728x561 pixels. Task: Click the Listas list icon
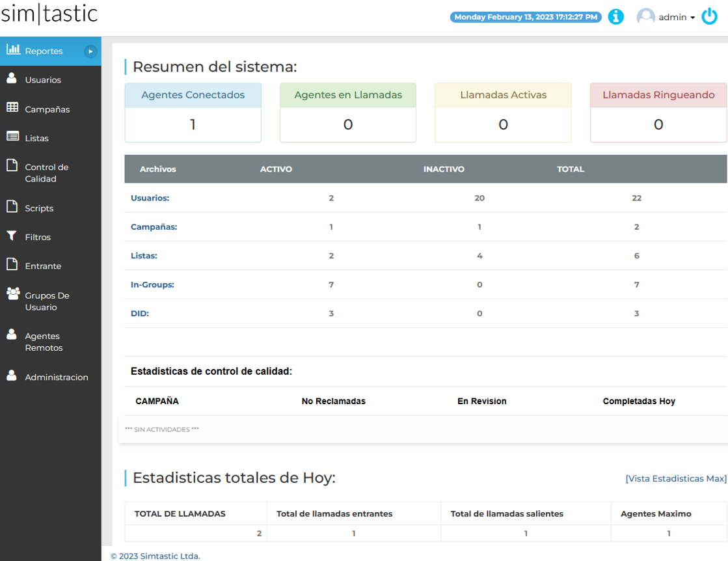12,137
